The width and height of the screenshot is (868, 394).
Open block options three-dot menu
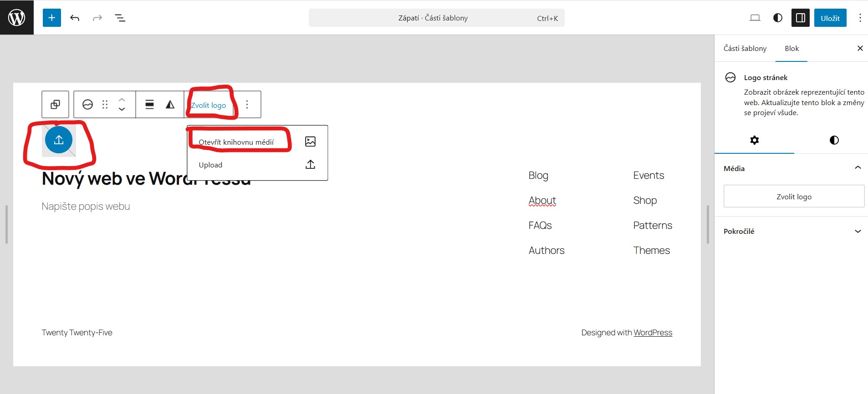[247, 105]
